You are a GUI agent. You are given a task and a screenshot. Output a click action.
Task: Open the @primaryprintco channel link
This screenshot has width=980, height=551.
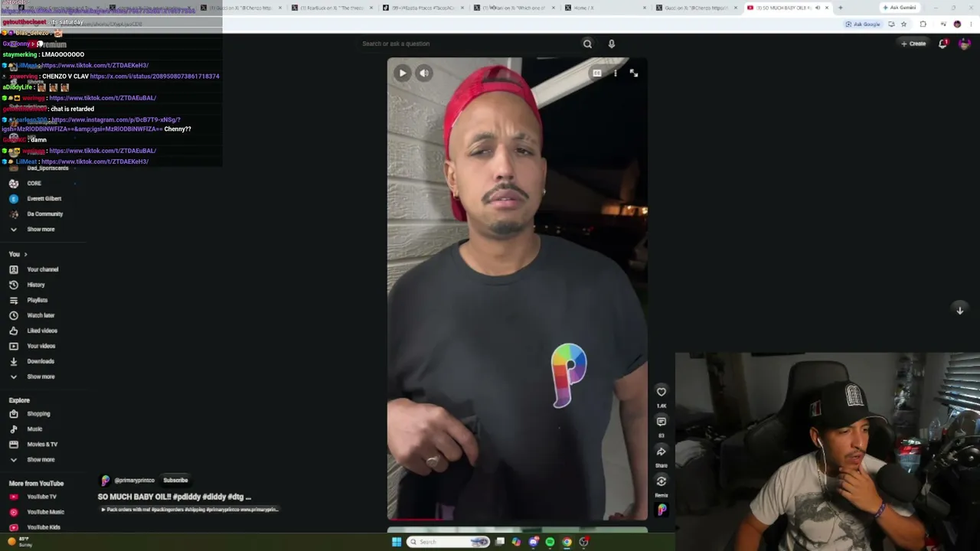point(135,481)
